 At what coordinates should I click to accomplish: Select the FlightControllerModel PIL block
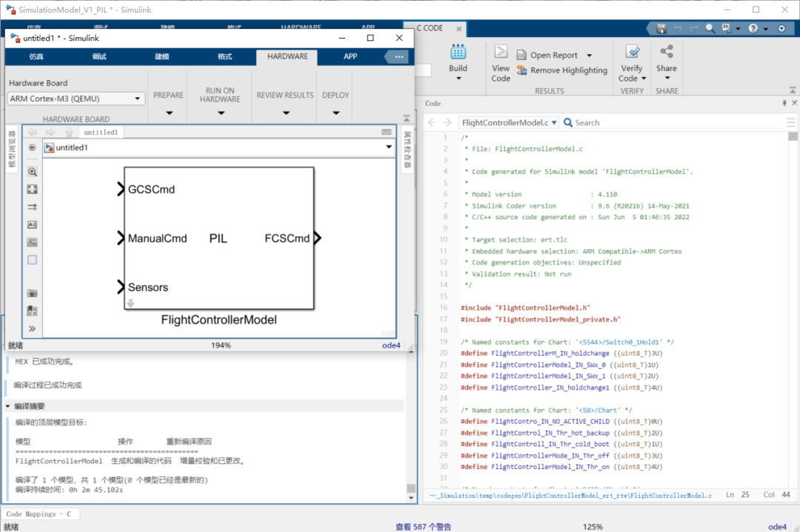point(219,239)
